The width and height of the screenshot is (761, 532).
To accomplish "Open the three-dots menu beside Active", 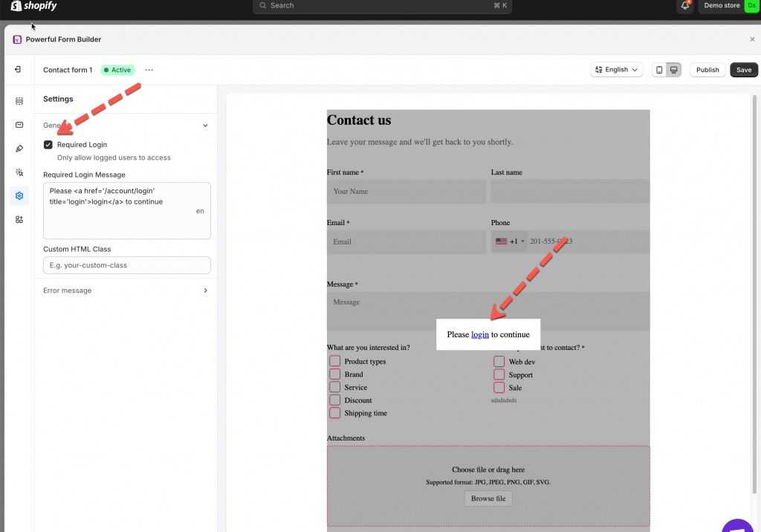I will 149,70.
